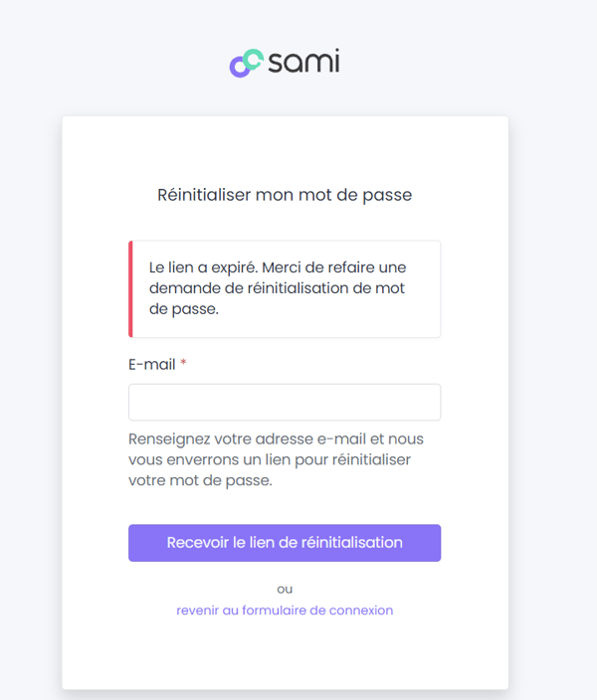This screenshot has width=597, height=700.
Task: Click the E-mail field label
Action: (152, 364)
